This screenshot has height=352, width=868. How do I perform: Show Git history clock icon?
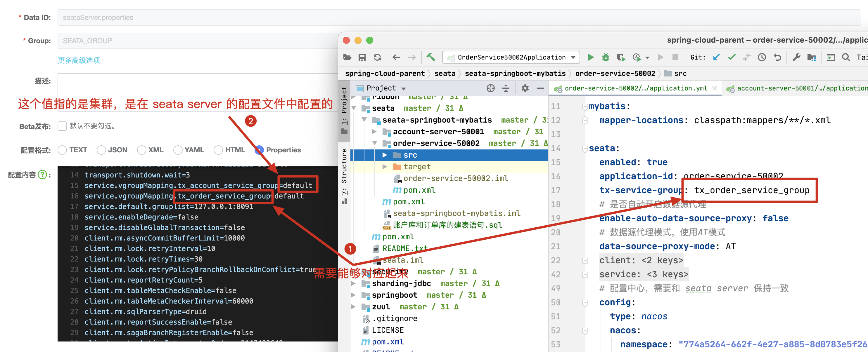(x=762, y=57)
